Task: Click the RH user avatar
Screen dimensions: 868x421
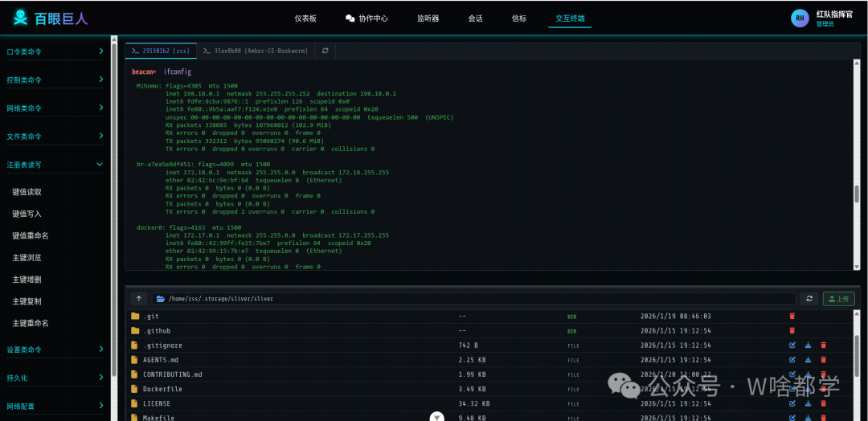Action: tap(800, 18)
